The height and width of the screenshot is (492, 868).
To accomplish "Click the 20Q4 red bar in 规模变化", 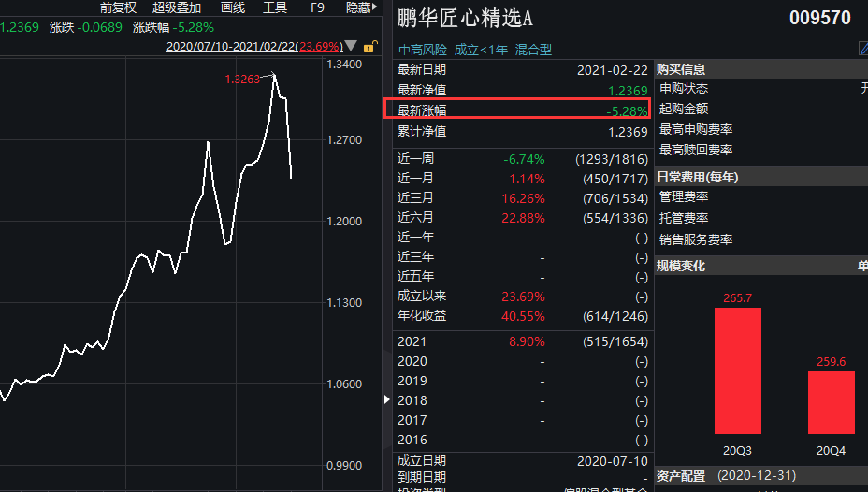I will pos(831,402).
